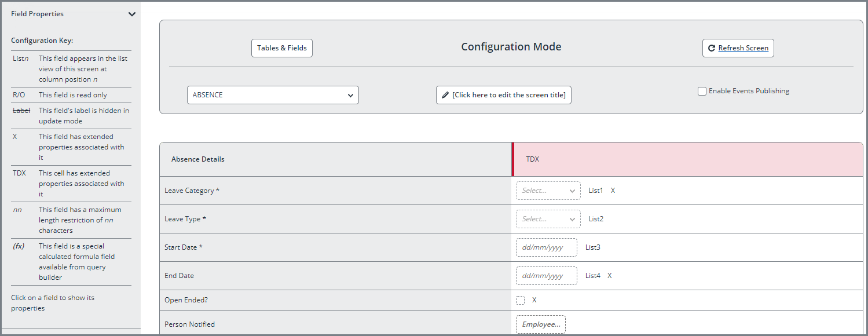Click the Tables & Fields button
This screenshot has height=336, width=868.
(281, 48)
